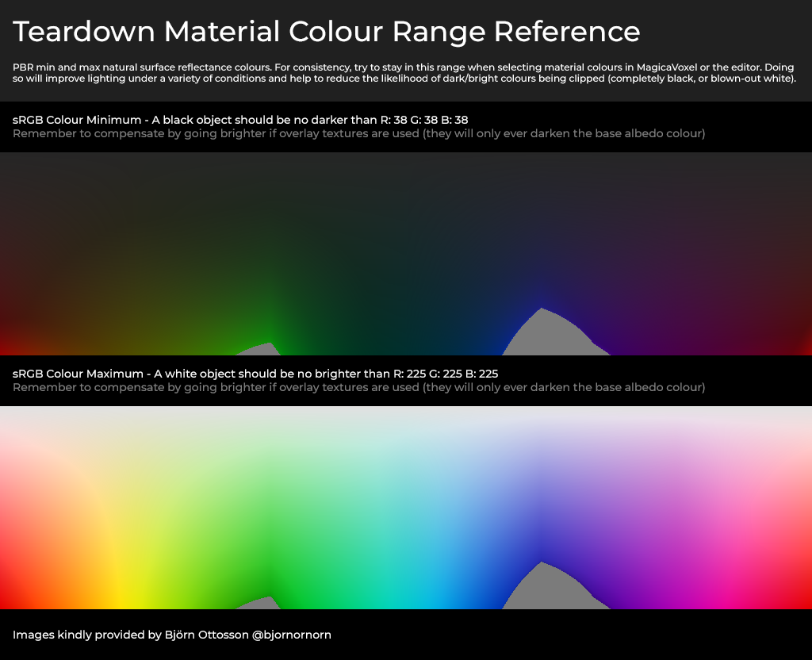
Task: Click the Björn Ottosson @bjornornorn credit line
Action: 172,635
